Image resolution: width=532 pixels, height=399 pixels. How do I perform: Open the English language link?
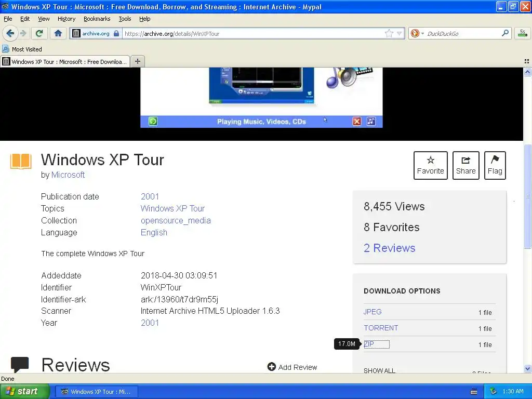[x=154, y=232]
